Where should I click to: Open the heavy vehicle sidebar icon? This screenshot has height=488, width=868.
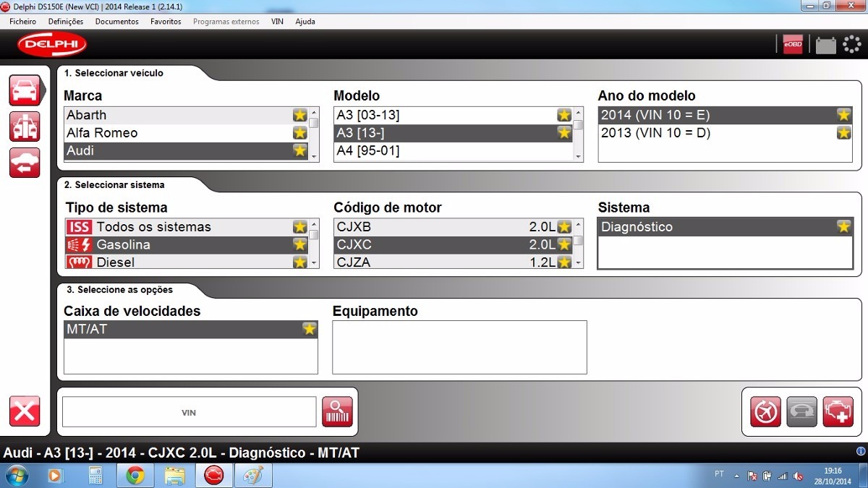tap(25, 127)
